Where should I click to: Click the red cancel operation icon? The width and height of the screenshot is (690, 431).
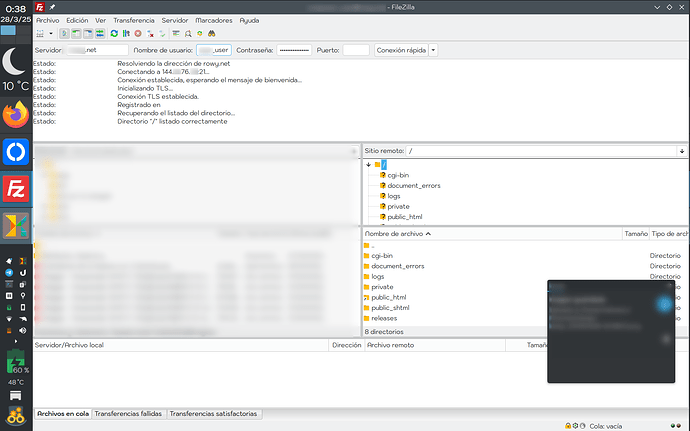[138, 33]
